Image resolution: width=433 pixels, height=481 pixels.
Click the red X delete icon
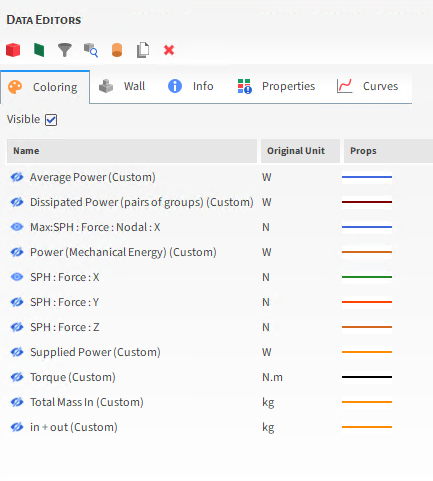(x=169, y=50)
